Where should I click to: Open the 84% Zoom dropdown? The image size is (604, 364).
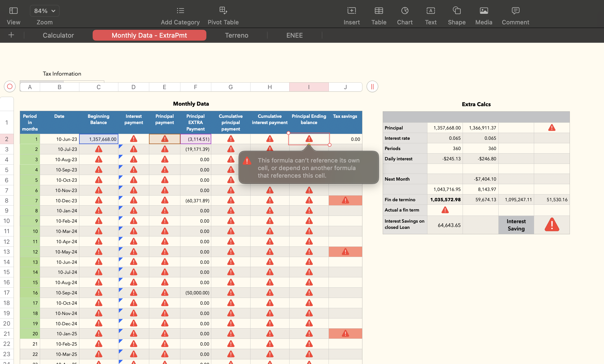point(45,11)
